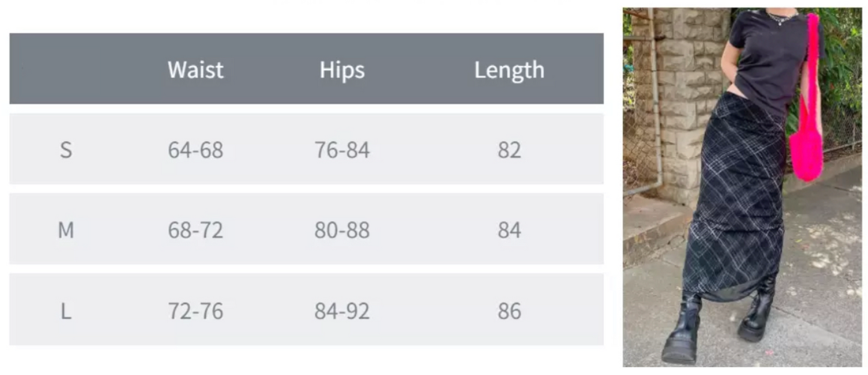Click the 68-72 waist value
This screenshot has height=375, width=868.
[x=195, y=230]
